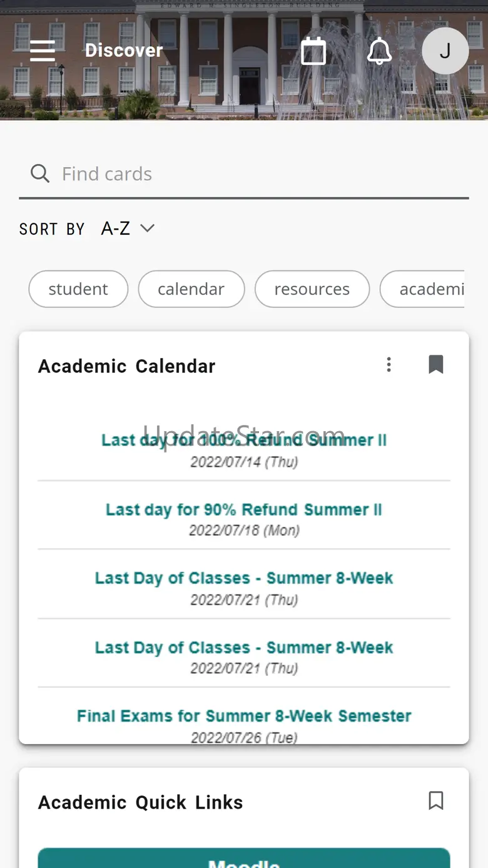Open notifications bell
Screen dimensions: 488x868
click(379, 51)
